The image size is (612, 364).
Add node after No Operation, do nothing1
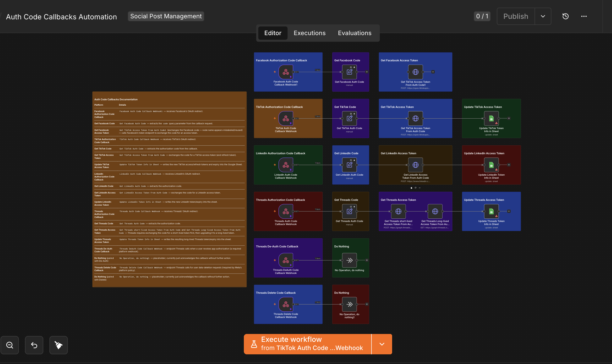point(367,304)
